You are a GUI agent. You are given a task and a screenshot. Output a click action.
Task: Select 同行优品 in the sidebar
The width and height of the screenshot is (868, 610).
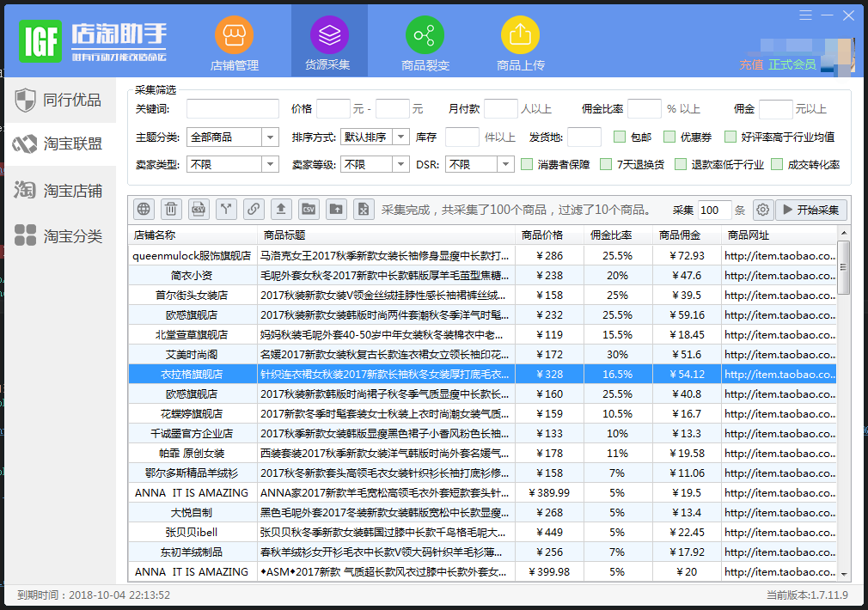pyautogui.click(x=60, y=101)
